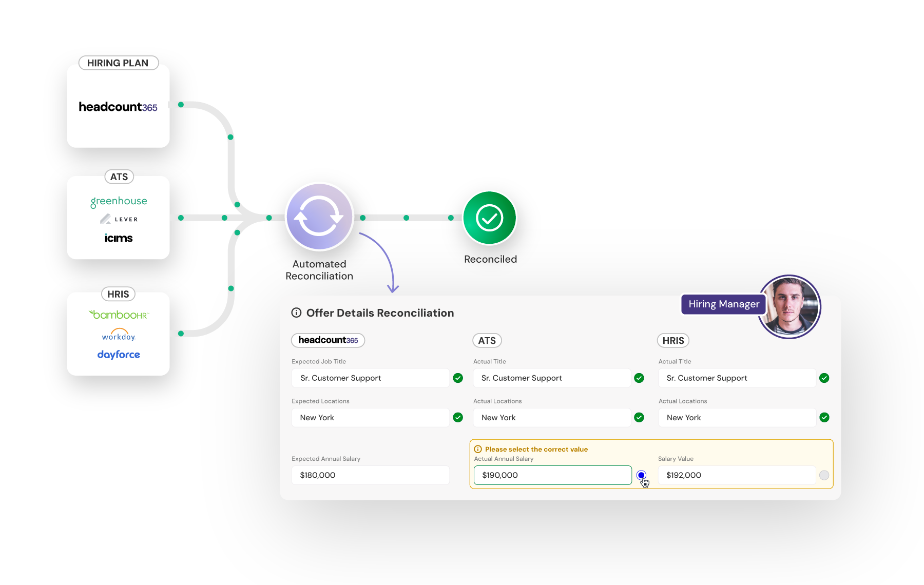924x585 pixels.
Task: Click the Please select the correct value message
Action: pyautogui.click(x=536, y=449)
